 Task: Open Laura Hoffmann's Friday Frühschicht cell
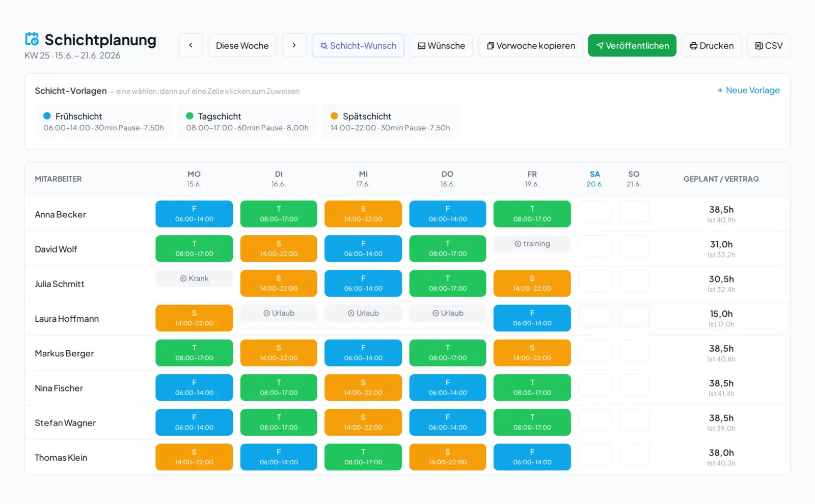(532, 318)
